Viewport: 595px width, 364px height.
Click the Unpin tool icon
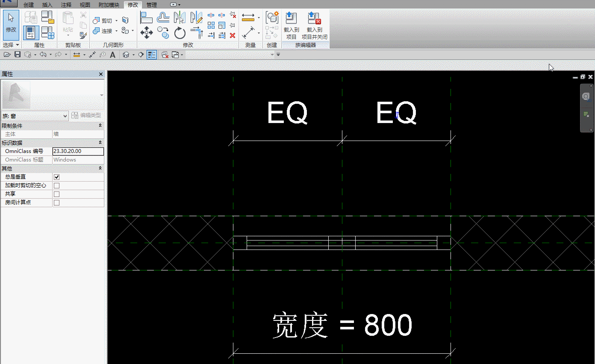click(233, 15)
